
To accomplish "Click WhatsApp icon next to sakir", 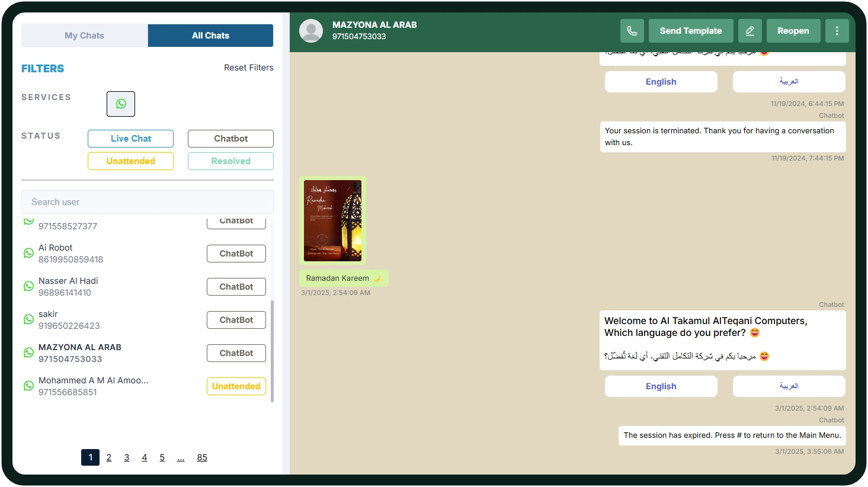I will pos(28,319).
